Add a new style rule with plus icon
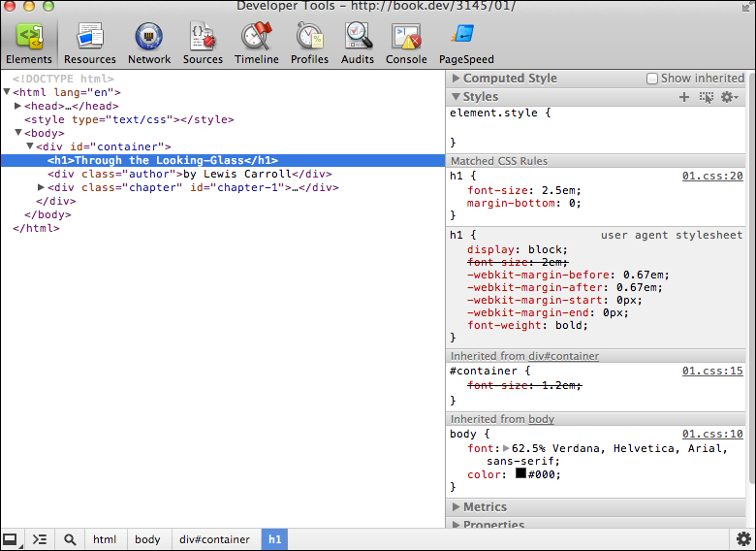 click(x=683, y=97)
